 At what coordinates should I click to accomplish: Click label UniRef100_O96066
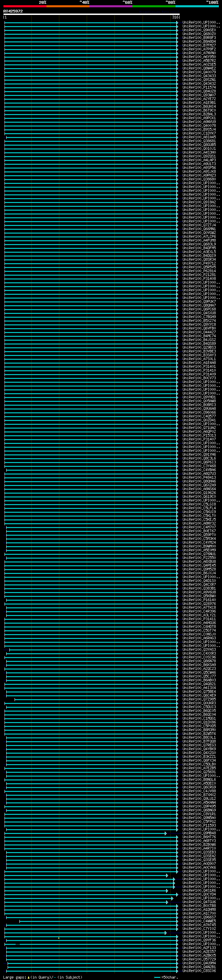199,412
